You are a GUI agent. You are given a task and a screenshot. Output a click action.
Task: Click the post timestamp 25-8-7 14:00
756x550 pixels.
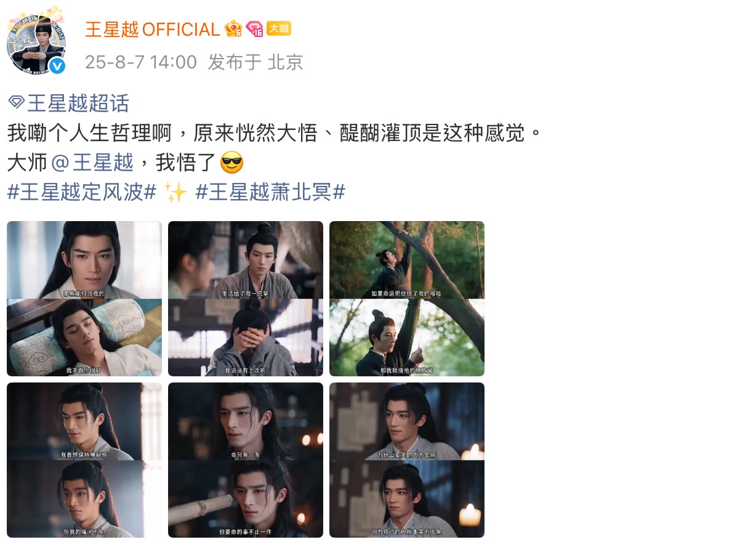[141, 62]
